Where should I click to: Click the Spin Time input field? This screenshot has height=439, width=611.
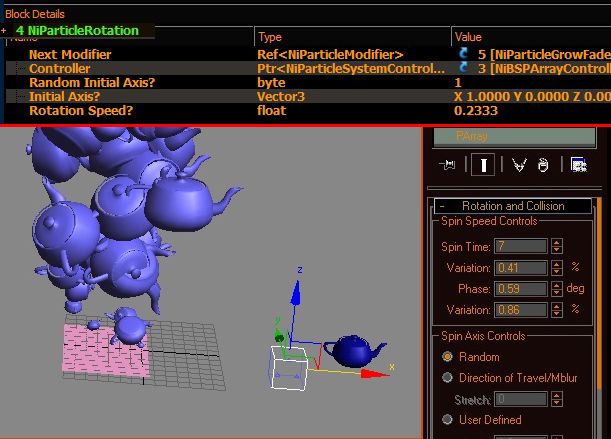point(521,246)
